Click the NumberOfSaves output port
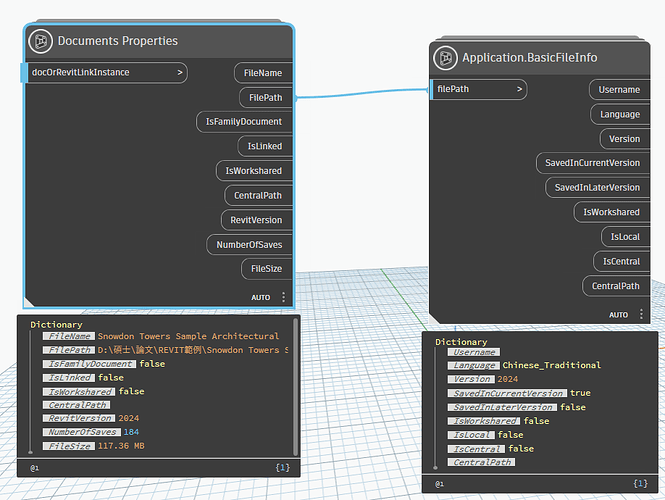This screenshot has height=500, width=665. tap(249, 245)
